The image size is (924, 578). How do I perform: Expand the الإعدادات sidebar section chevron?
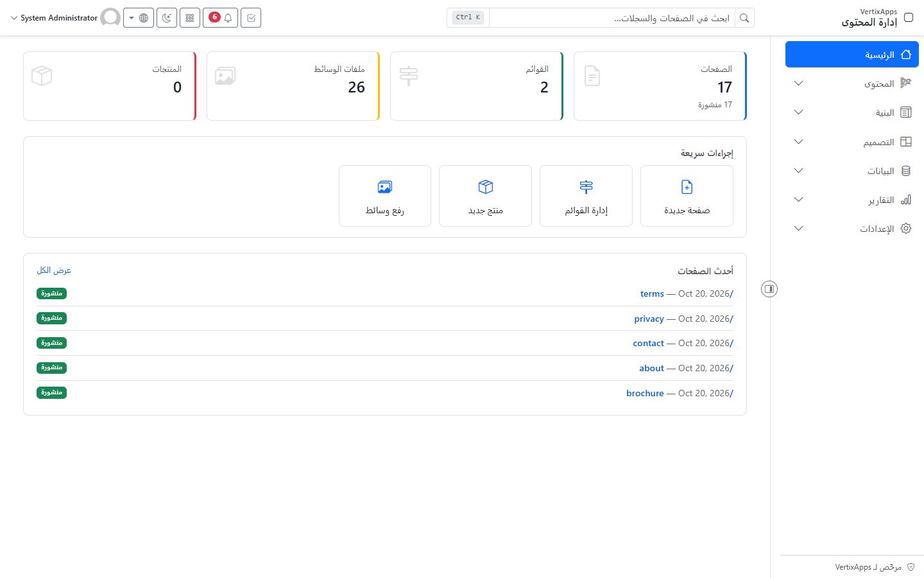tap(799, 229)
